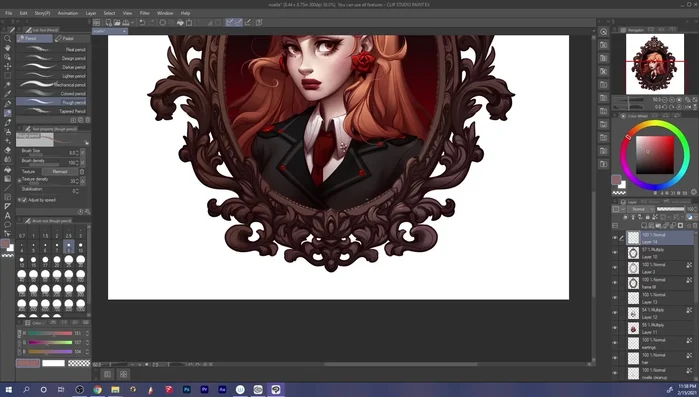Hide Layer 3 with its eye icon

tap(615, 268)
